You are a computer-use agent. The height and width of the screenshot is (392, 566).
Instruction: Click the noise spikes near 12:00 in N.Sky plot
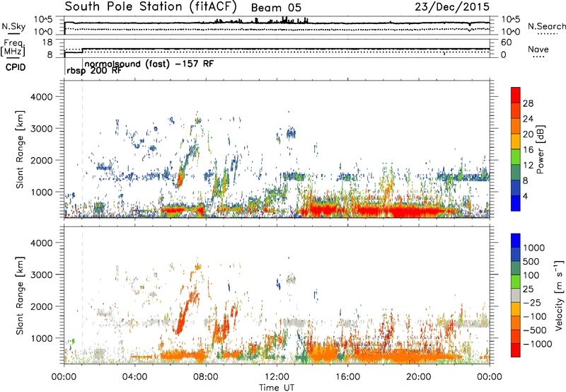click(284, 20)
